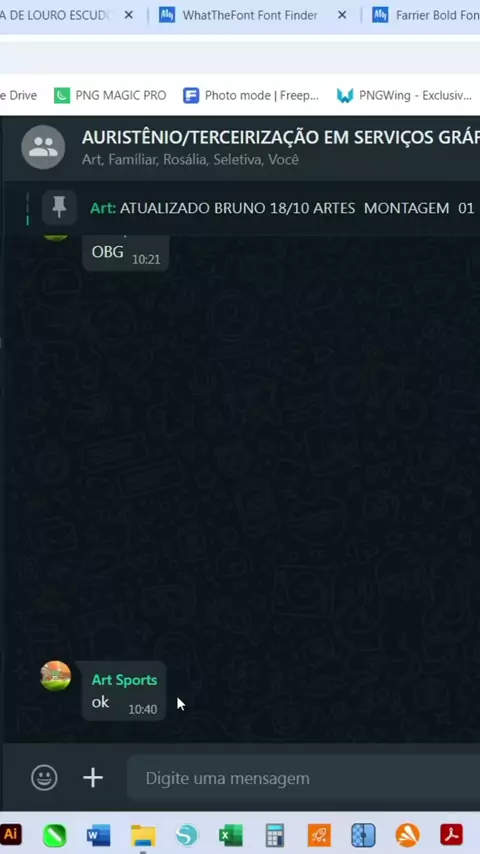Open Adobe Acrobat from taskbar
The width and height of the screenshot is (480, 854).
coord(452,834)
